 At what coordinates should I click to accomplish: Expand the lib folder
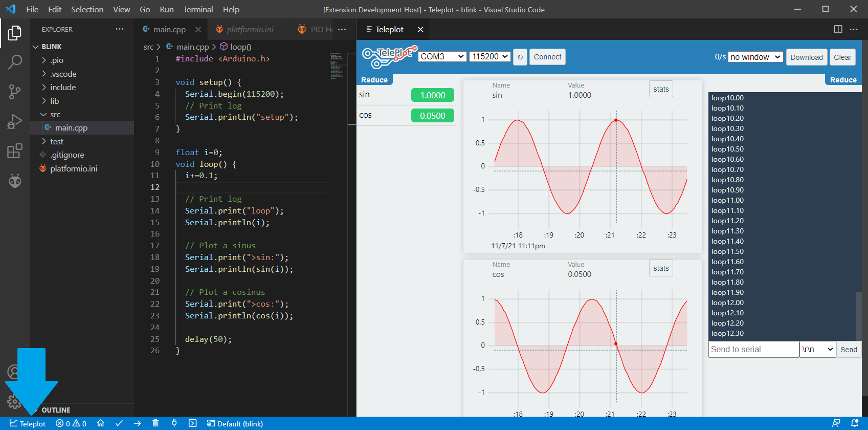(x=82, y=101)
